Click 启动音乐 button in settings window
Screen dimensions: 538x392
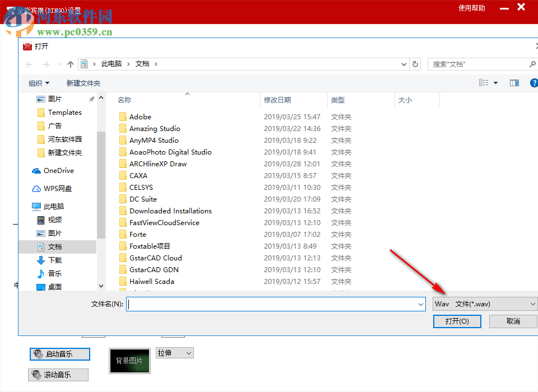click(x=60, y=354)
